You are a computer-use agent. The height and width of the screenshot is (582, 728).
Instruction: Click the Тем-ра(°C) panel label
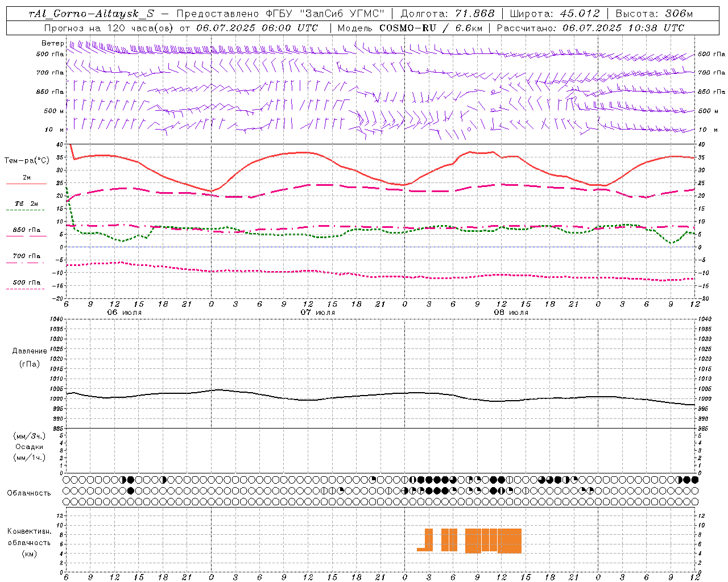coord(27,161)
